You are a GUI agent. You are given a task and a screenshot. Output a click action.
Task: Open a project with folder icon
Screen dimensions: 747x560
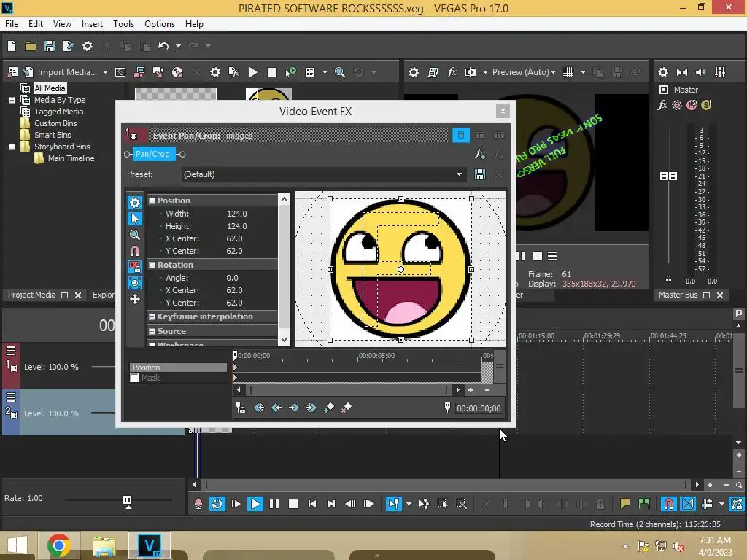pos(31,46)
